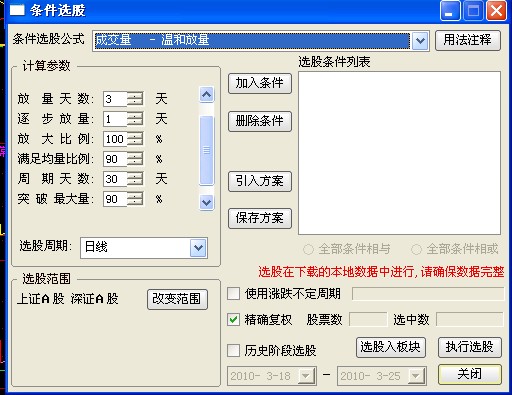
Task: Open the start date 2010-3-18 dropdown
Action: (305, 376)
